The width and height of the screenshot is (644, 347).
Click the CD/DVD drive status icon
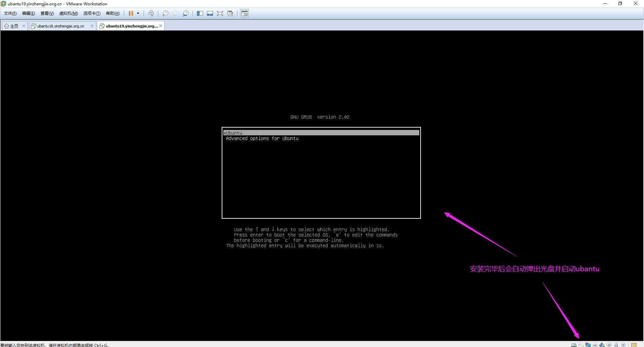[x=581, y=345]
